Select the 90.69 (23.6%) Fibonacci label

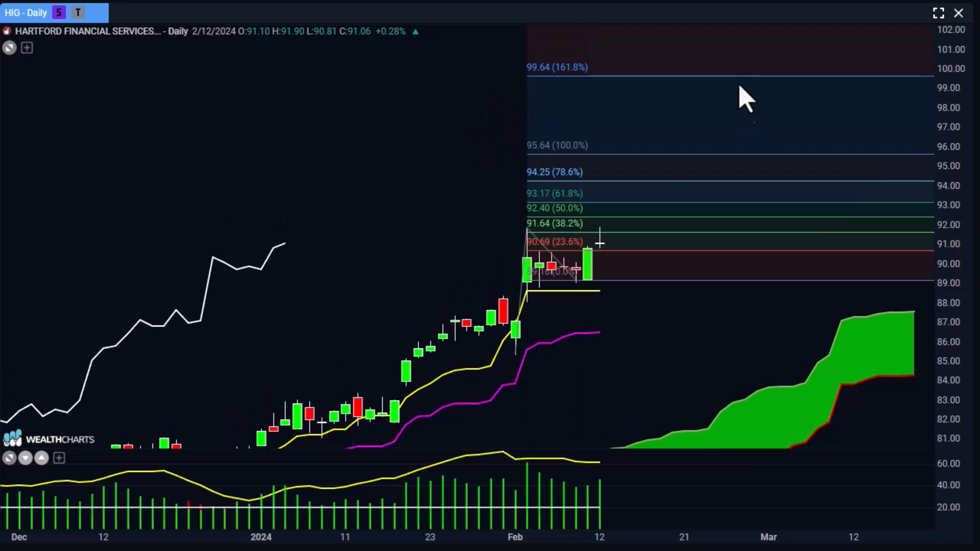point(555,242)
